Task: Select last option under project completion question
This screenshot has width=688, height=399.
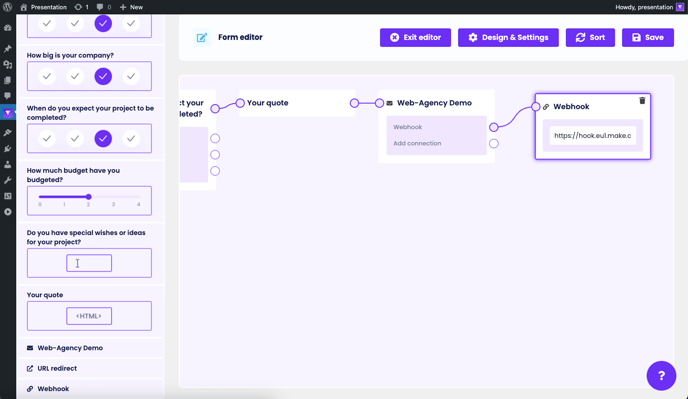Action: click(x=131, y=139)
